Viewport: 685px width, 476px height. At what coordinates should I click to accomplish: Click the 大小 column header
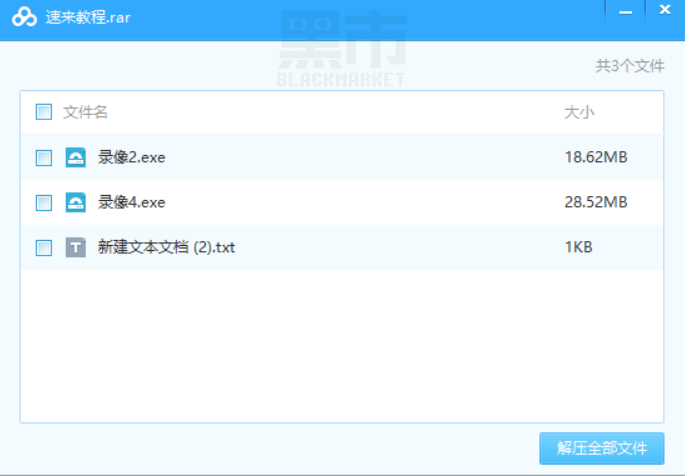[x=579, y=112]
